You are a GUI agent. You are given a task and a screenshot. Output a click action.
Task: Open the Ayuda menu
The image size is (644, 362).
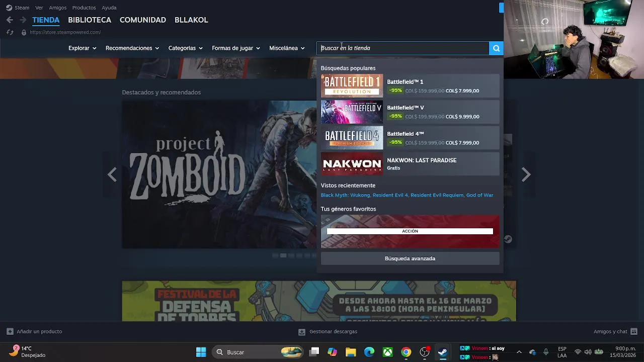pyautogui.click(x=109, y=8)
